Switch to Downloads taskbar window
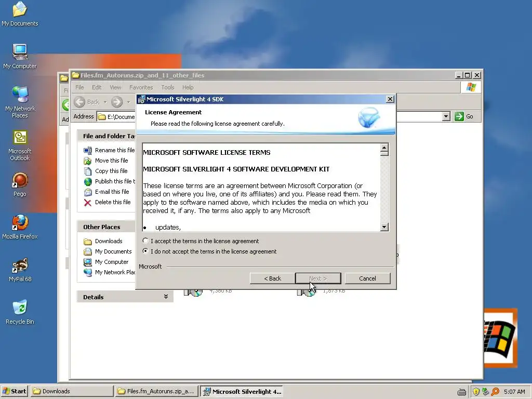 tap(72, 391)
